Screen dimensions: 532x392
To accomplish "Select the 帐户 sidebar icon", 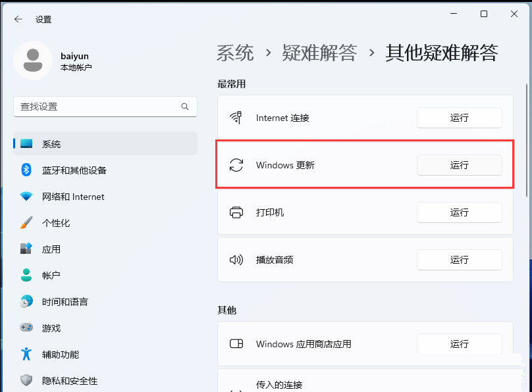I will click(x=25, y=275).
